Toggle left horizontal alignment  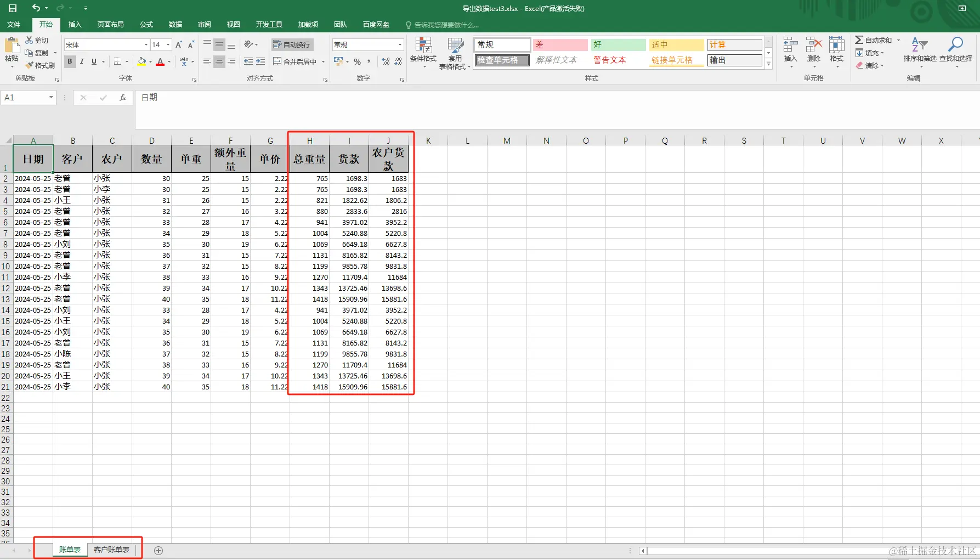[x=207, y=61]
